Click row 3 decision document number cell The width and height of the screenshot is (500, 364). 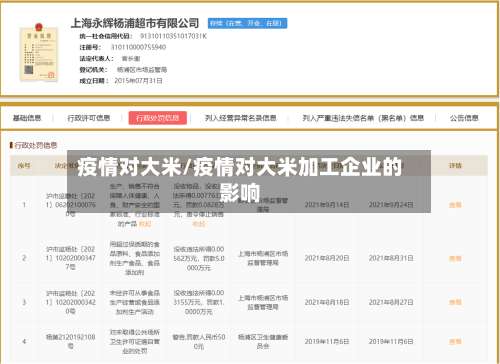tap(71, 302)
